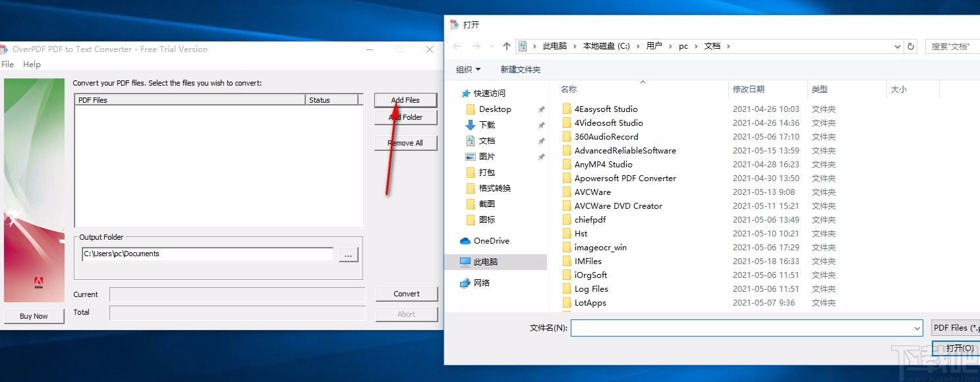Viewport: 980px width, 382px height.
Task: Expand the filename combo box arrow
Action: pyautogui.click(x=917, y=327)
